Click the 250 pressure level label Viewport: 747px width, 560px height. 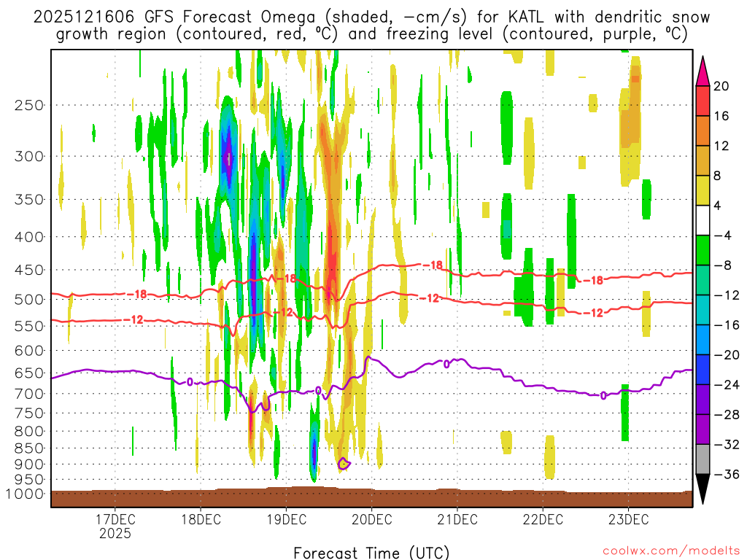point(29,105)
